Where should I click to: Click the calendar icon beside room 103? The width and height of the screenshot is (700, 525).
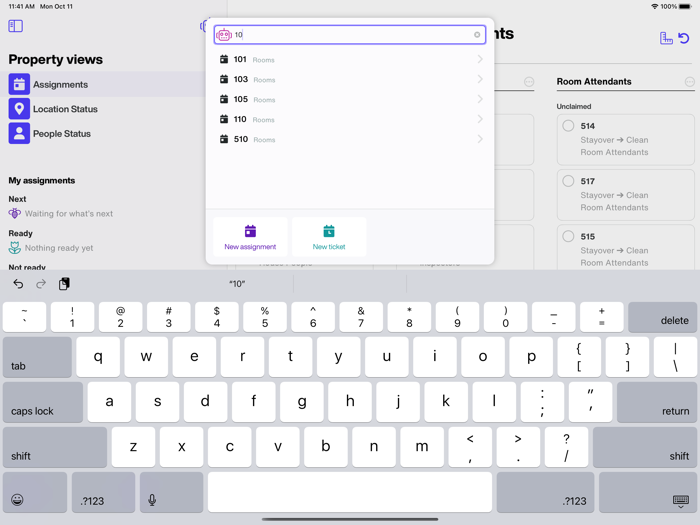224,79
